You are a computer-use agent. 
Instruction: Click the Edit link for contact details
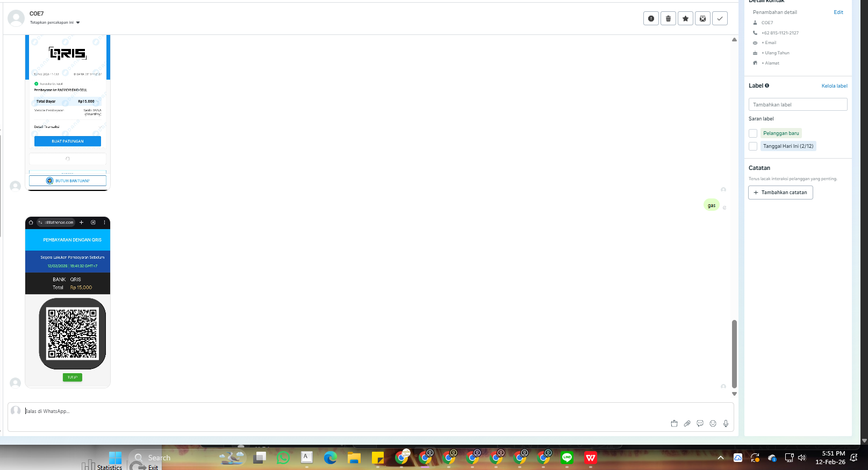838,12
